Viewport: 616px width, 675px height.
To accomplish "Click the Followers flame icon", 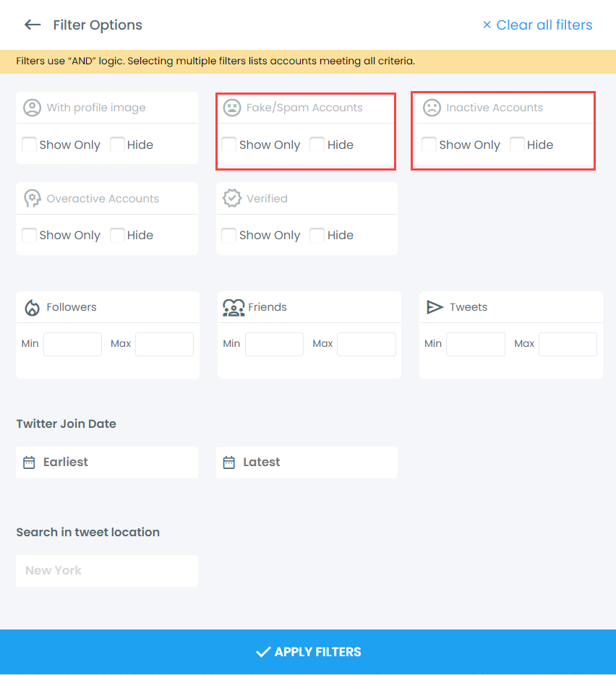I will 32,306.
